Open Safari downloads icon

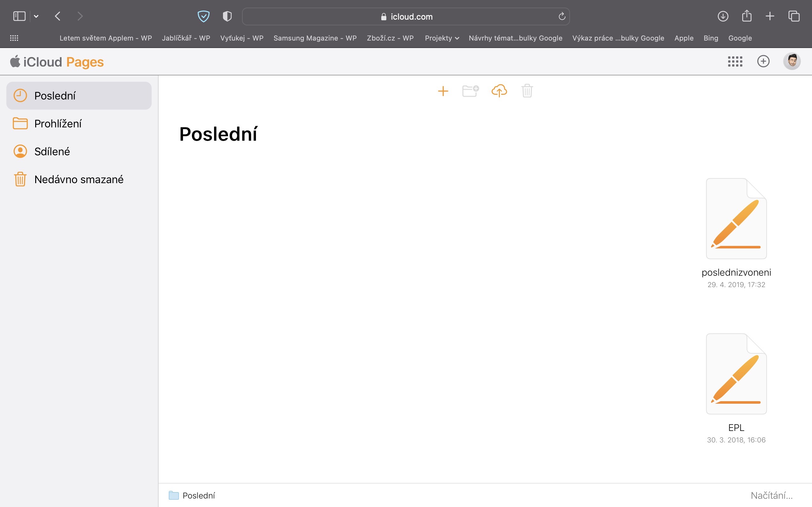(723, 16)
